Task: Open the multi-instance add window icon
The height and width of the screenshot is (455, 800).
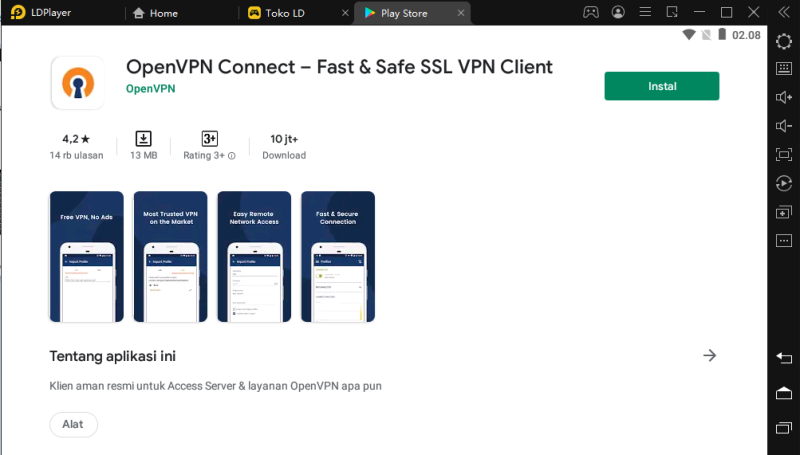Action: click(x=784, y=213)
